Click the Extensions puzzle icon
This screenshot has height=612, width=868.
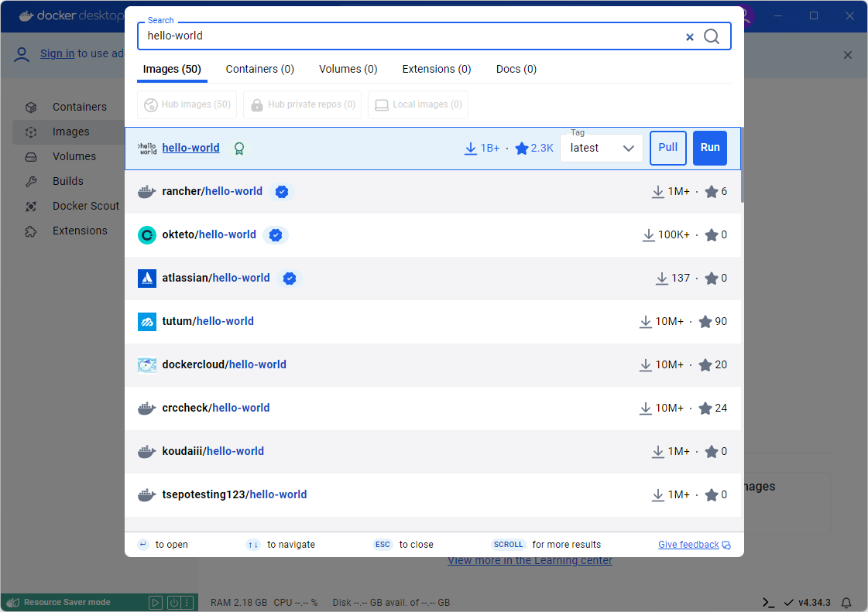(x=31, y=231)
